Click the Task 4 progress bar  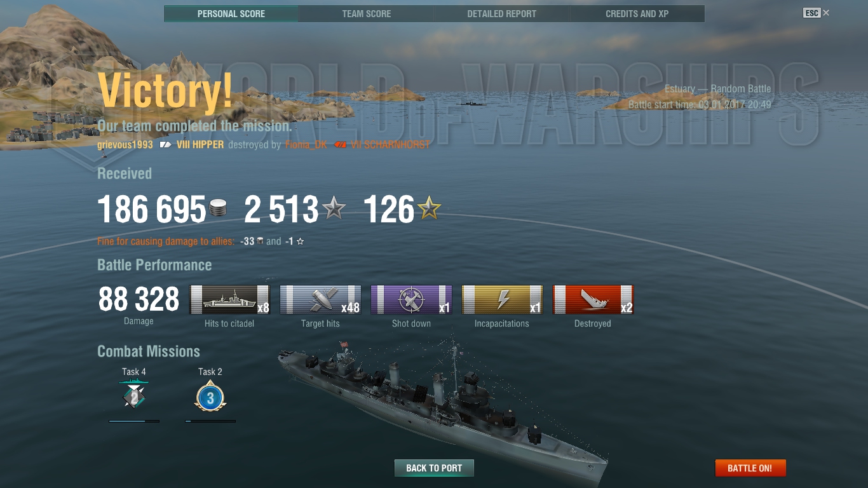tap(134, 421)
